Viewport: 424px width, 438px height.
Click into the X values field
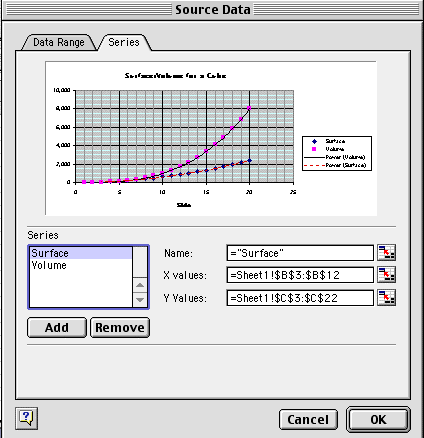[x=300, y=275]
